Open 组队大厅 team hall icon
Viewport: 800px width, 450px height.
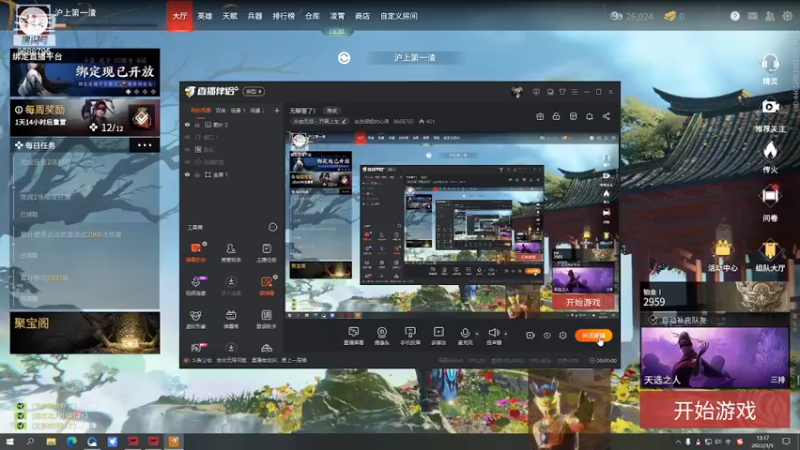(x=770, y=255)
